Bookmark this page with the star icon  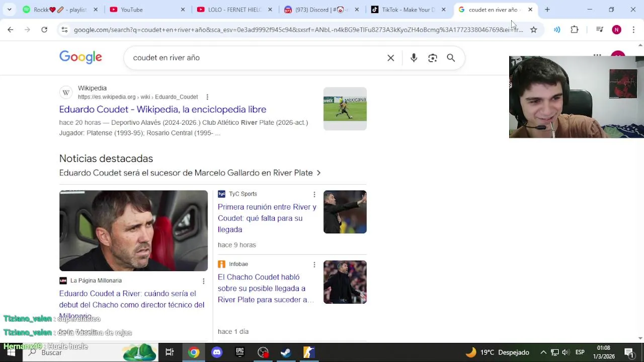(533, 30)
